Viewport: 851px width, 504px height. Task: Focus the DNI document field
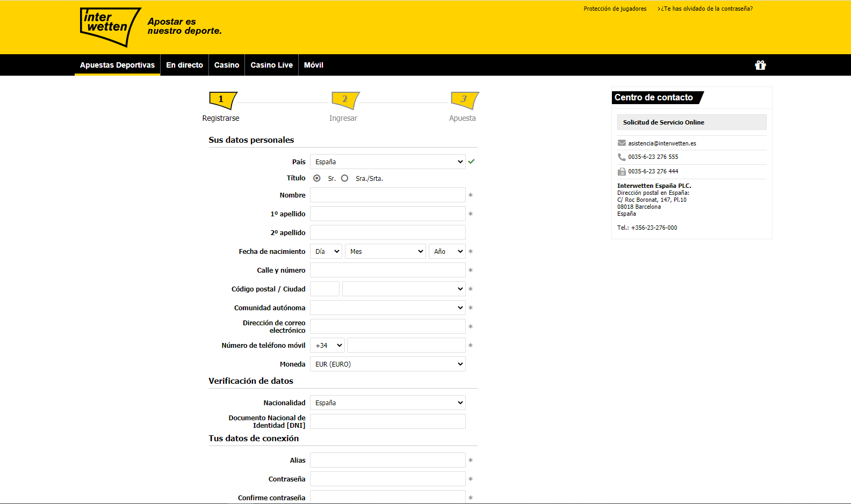point(387,421)
